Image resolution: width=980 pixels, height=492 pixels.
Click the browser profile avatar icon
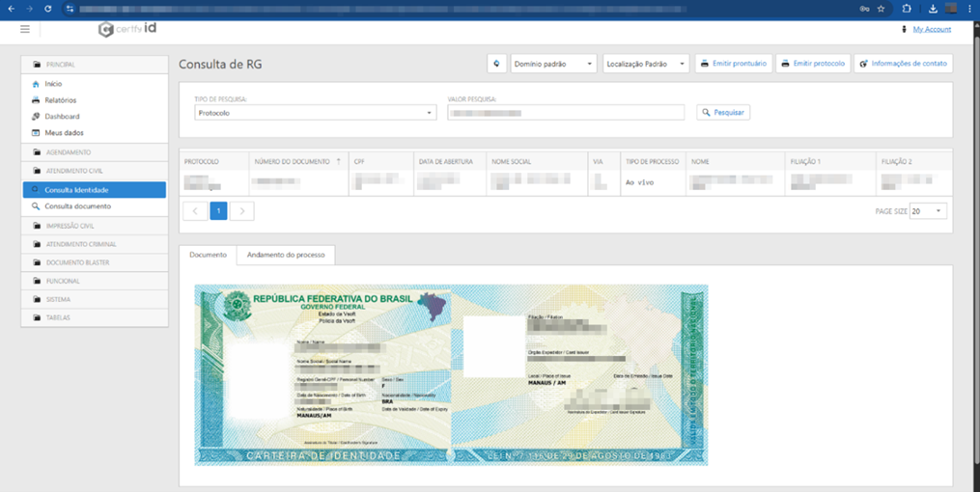[951, 9]
